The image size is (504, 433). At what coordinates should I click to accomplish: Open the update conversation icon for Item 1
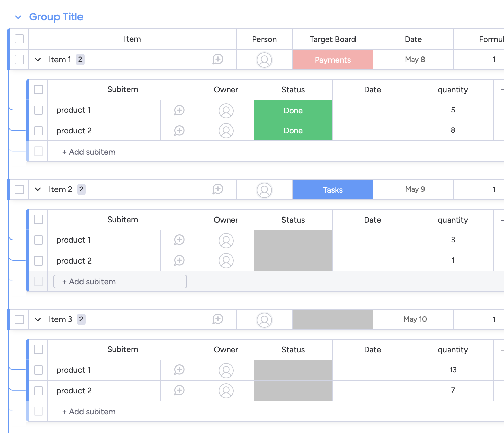coord(217,60)
